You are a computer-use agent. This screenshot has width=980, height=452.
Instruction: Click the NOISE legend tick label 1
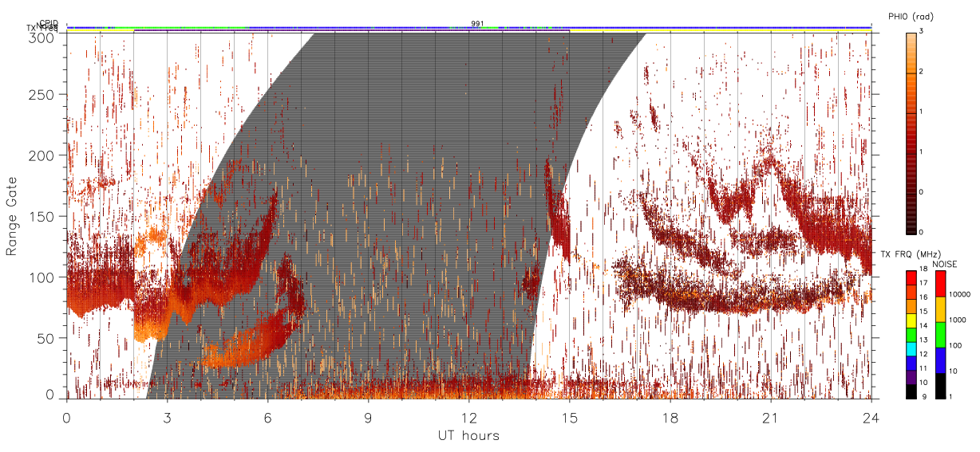952,396
